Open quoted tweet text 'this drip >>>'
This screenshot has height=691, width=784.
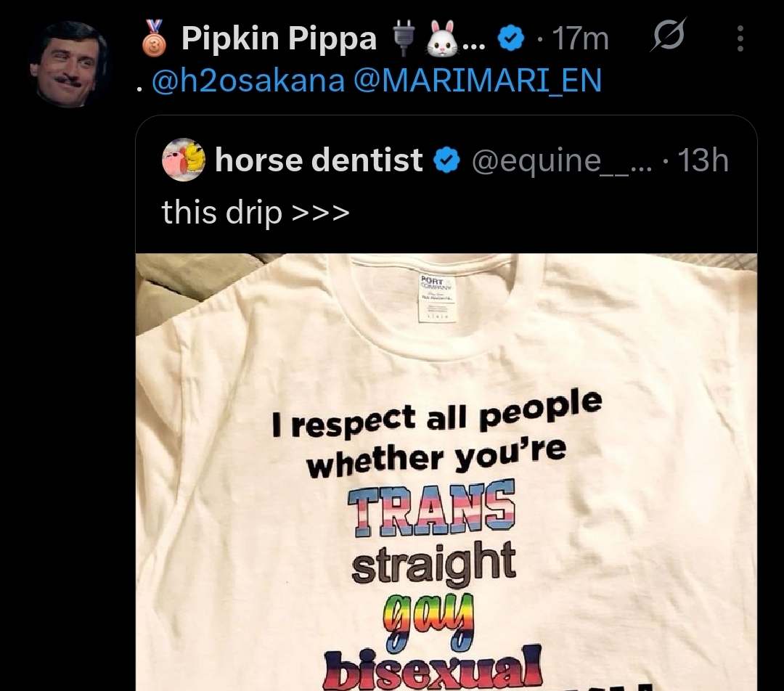pyautogui.click(x=256, y=213)
